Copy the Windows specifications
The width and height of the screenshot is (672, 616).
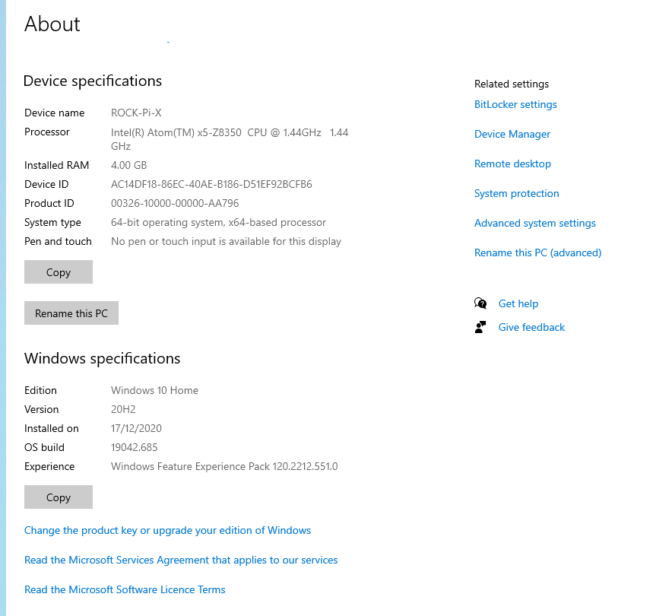pos(59,497)
